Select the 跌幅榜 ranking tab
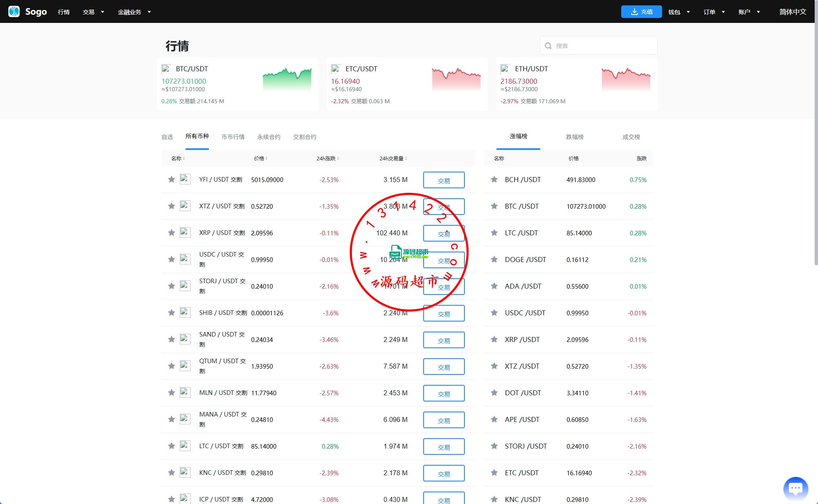818x504 pixels. (575, 137)
